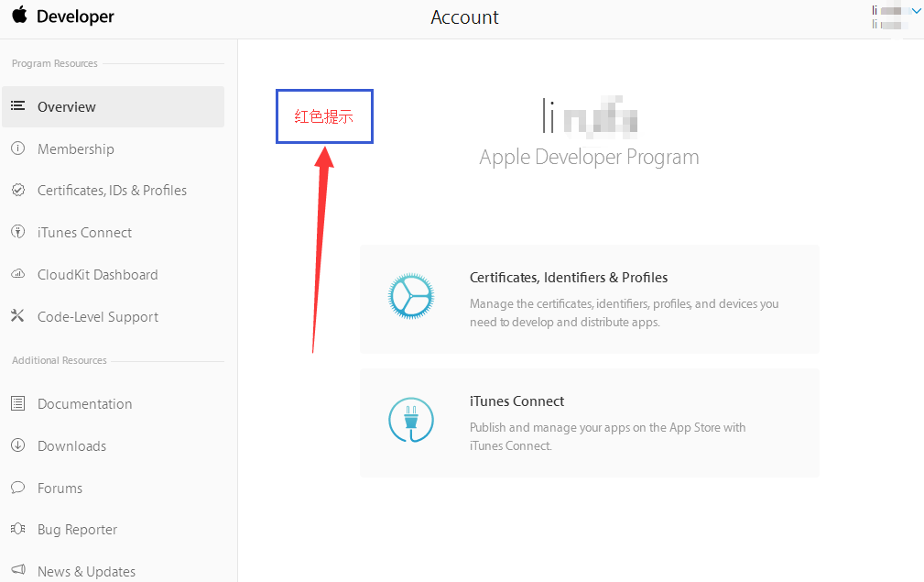
Task: Click the Overview list icon
Action: click(x=17, y=105)
